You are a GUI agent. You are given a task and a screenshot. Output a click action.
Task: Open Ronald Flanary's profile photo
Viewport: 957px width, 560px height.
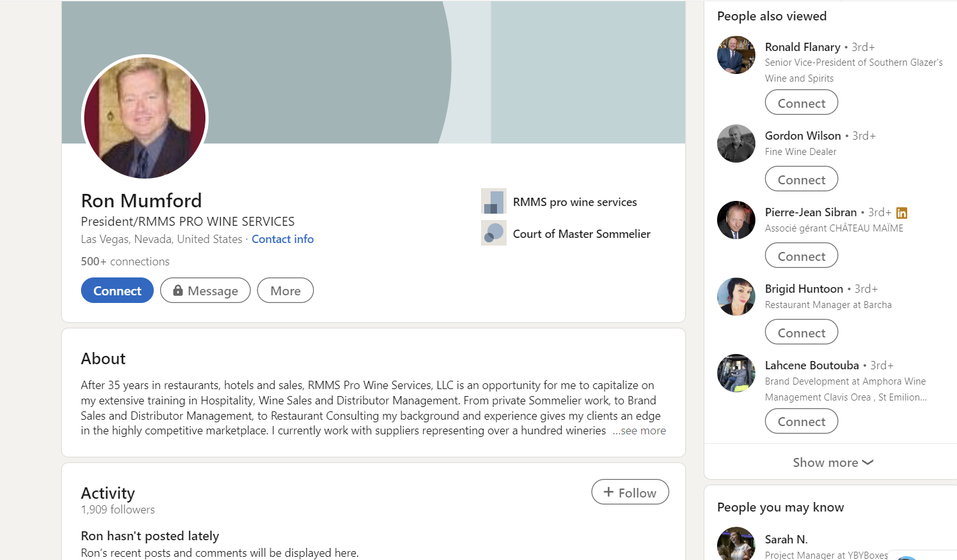pos(736,55)
